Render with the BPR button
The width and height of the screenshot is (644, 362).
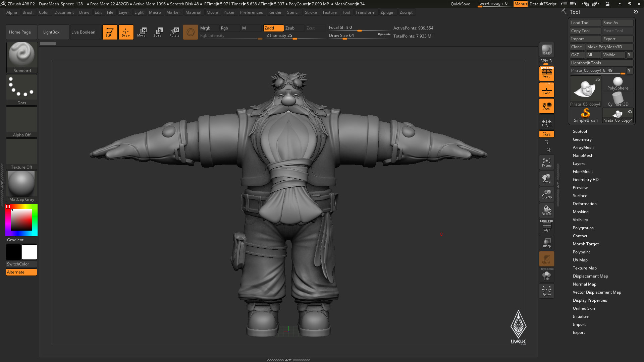coord(546,50)
